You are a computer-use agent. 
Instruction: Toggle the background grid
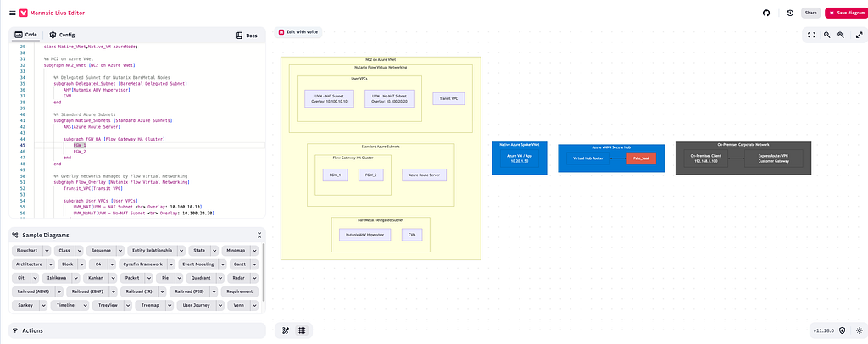(x=302, y=330)
